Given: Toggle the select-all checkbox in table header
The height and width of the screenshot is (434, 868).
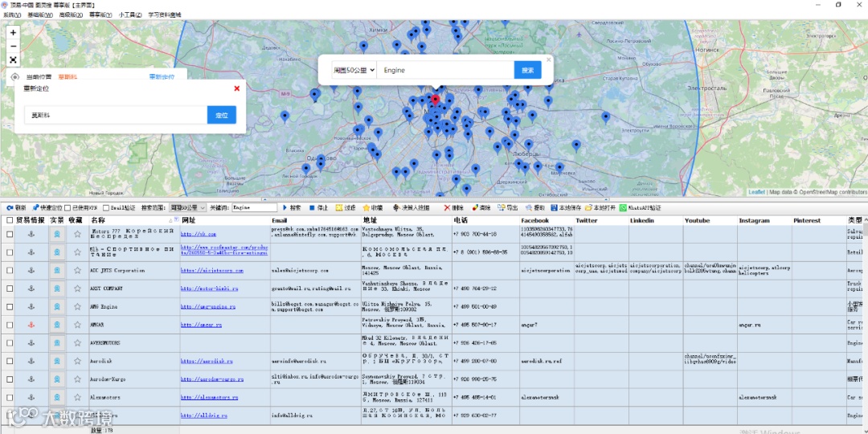Looking at the screenshot, I should coord(10,220).
